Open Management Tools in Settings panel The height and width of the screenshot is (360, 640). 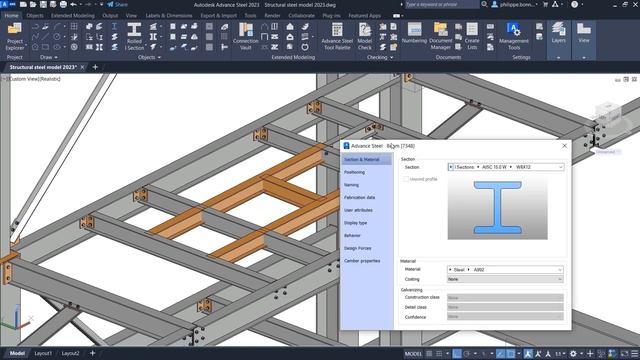tap(513, 36)
